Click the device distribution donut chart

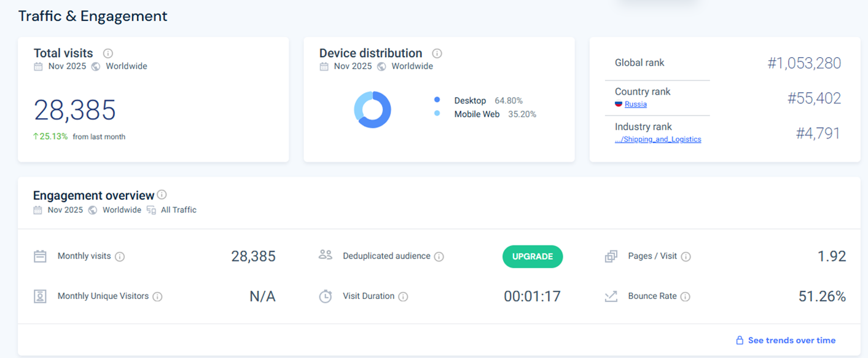click(372, 109)
